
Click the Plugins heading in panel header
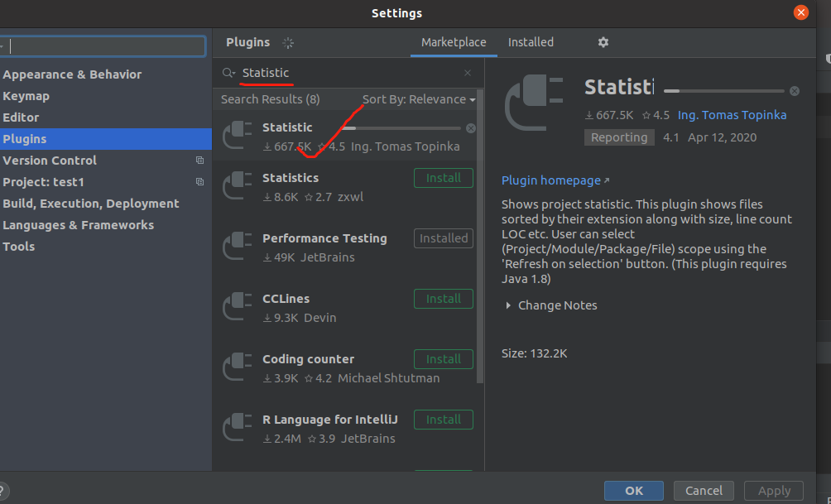tap(247, 42)
